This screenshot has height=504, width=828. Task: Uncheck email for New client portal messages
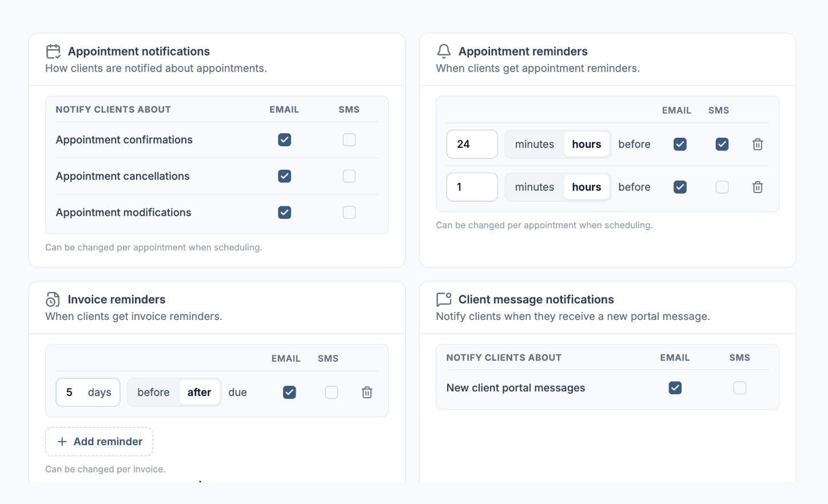click(x=675, y=388)
